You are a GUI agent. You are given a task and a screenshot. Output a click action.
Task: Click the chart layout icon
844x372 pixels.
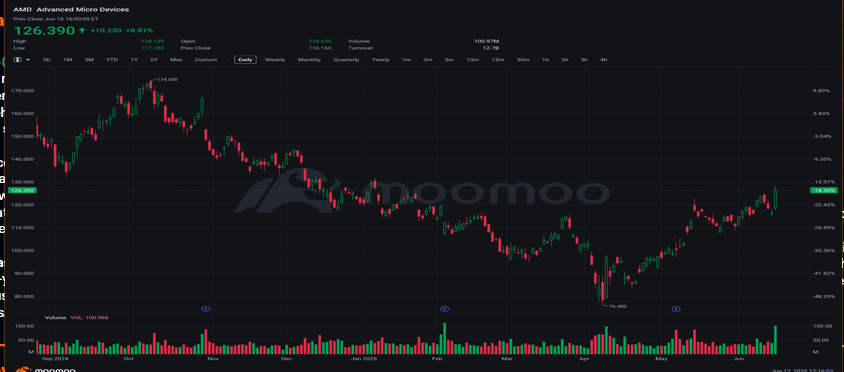(x=18, y=60)
